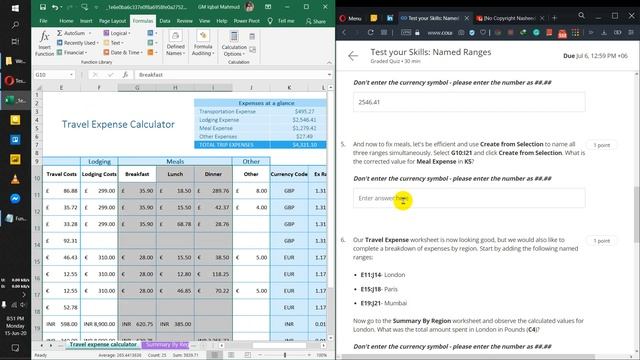640x360 pixels.
Task: Open the Math & Trig functions icon
Action: tap(152, 43)
